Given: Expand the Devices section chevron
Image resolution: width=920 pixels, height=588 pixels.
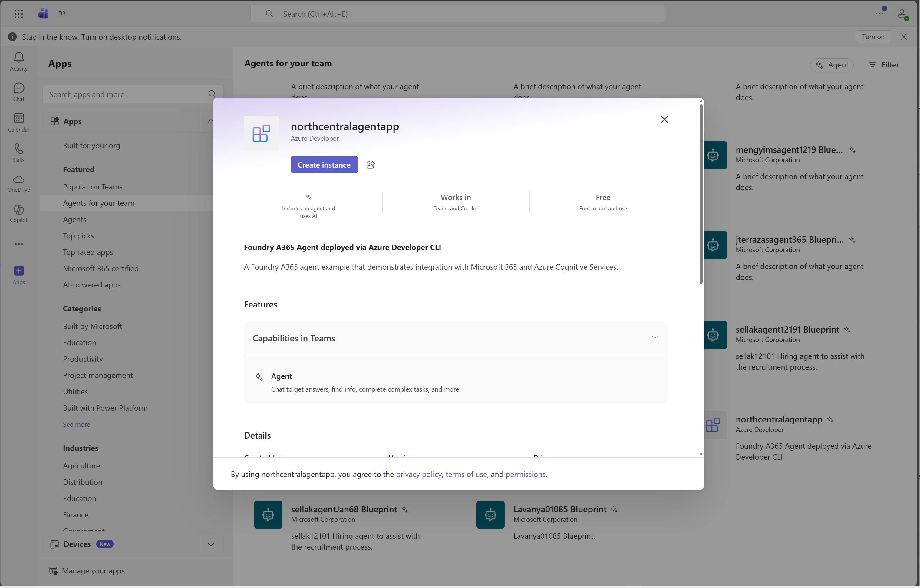Looking at the screenshot, I should pos(211,544).
